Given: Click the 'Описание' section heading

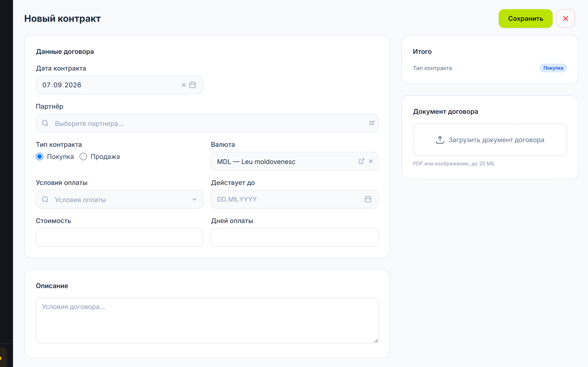Looking at the screenshot, I should coord(52,286).
